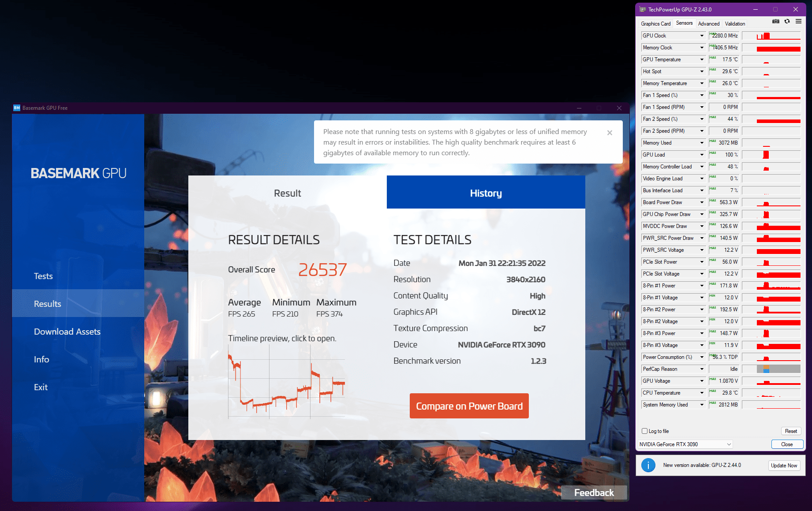The width and height of the screenshot is (812, 511).
Task: Click the GPU-Z screenshot camera icon
Action: [776, 21]
